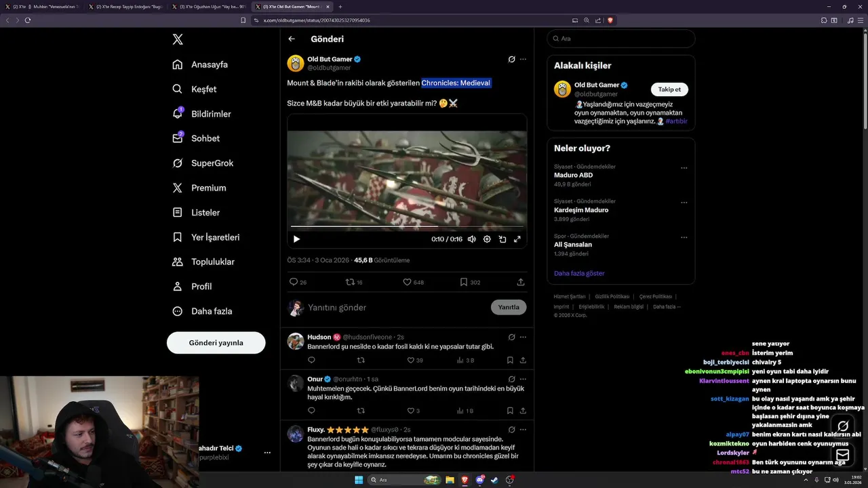This screenshot has height=488, width=868.
Task: Open the Gizlilik Politikası footer link
Action: [x=612, y=297]
